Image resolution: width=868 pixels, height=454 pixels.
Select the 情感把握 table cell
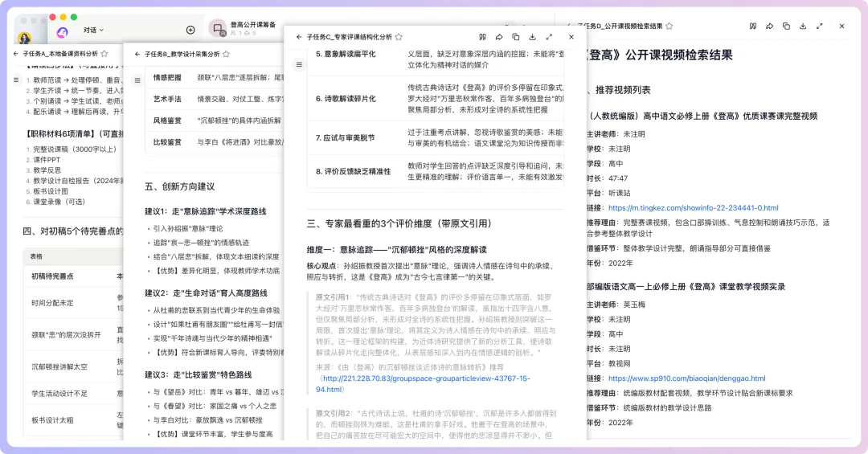click(167, 77)
